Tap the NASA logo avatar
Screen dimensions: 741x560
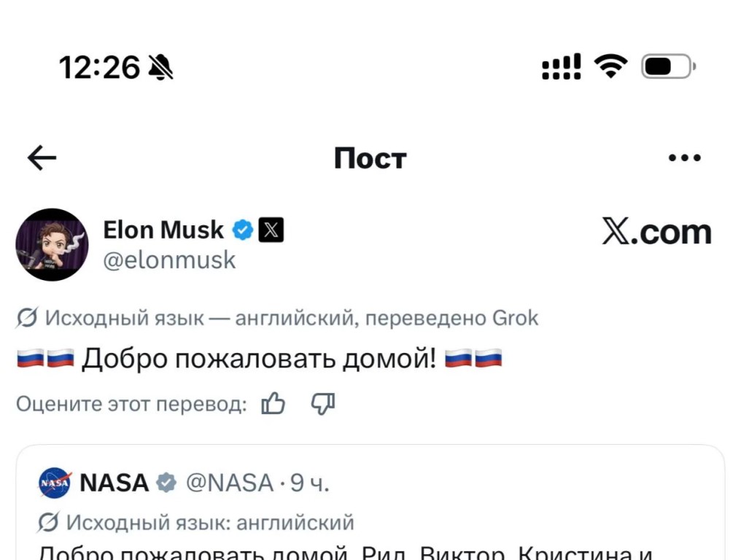pos(55,483)
